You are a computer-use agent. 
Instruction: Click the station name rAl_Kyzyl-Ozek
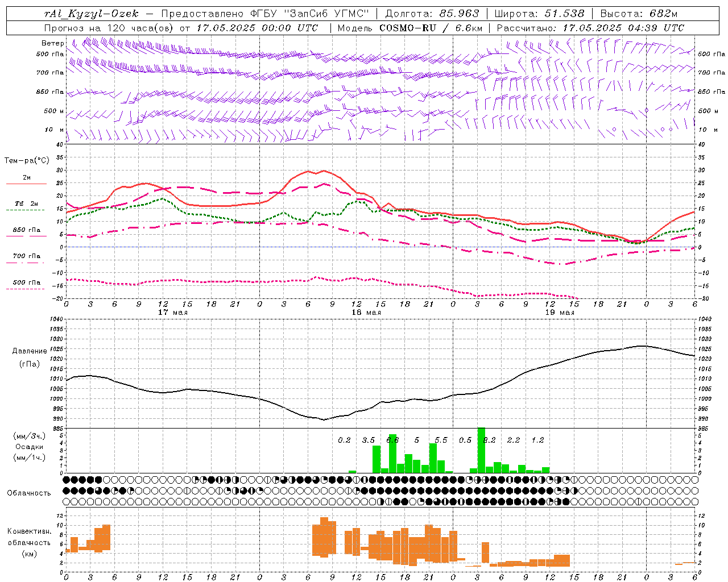(91, 14)
